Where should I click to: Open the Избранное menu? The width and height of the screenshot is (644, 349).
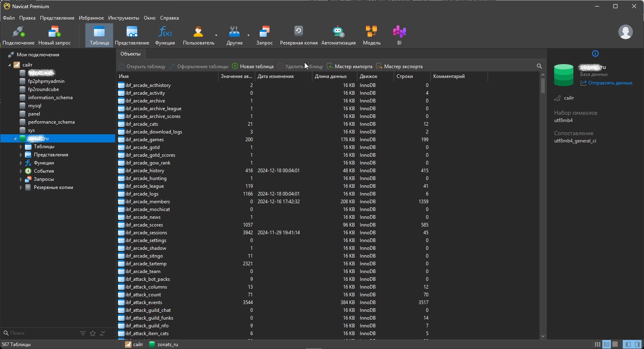pos(91,18)
